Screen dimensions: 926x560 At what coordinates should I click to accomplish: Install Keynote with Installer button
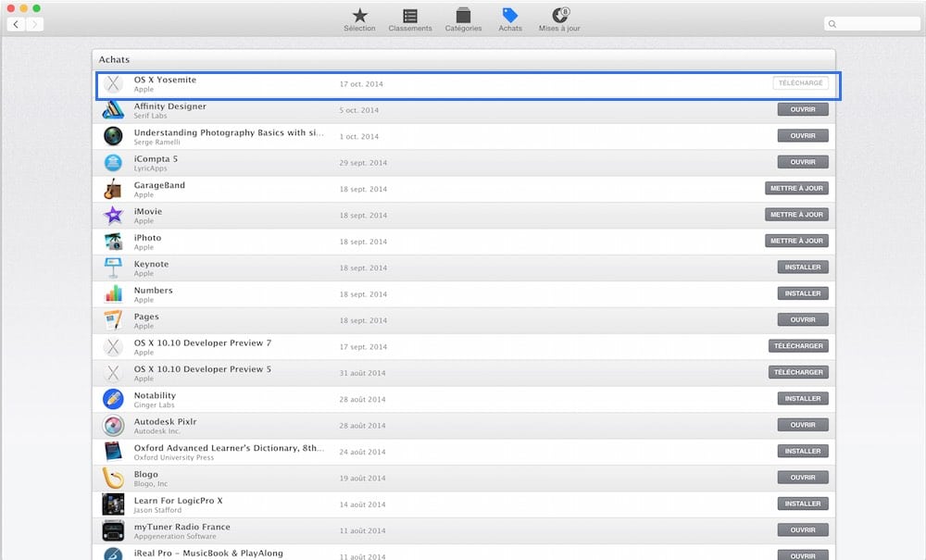[x=803, y=268]
